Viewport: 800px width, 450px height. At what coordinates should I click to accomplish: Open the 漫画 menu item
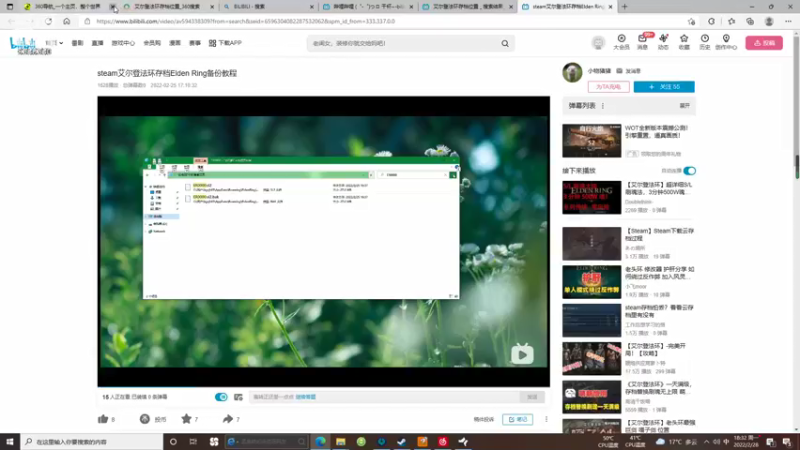pos(175,43)
